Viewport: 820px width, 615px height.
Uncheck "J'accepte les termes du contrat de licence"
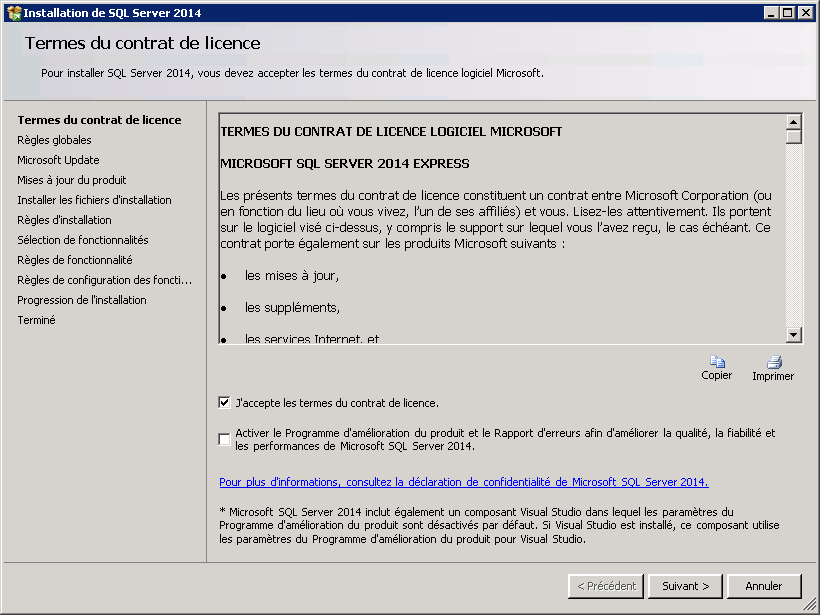click(x=224, y=403)
